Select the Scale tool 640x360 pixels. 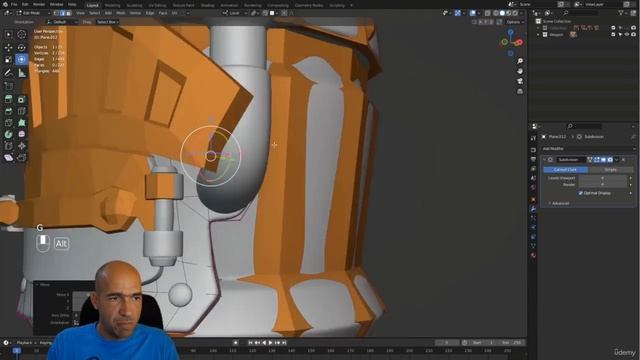point(9,60)
